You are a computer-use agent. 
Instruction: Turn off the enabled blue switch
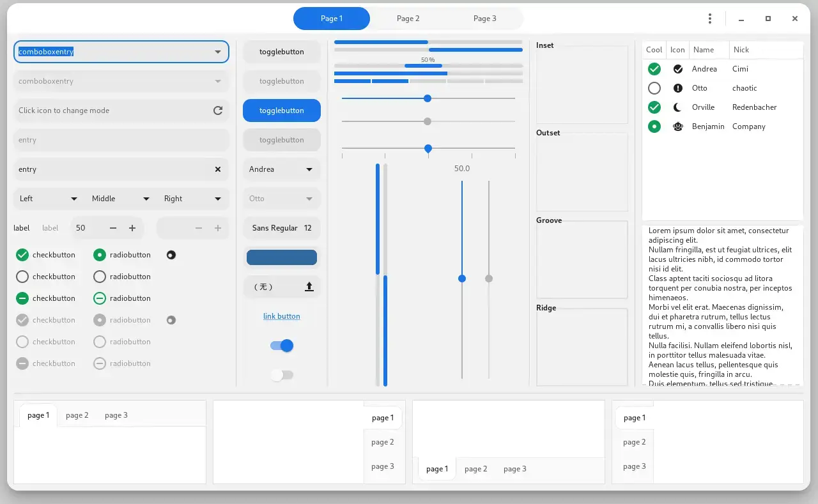(x=282, y=346)
